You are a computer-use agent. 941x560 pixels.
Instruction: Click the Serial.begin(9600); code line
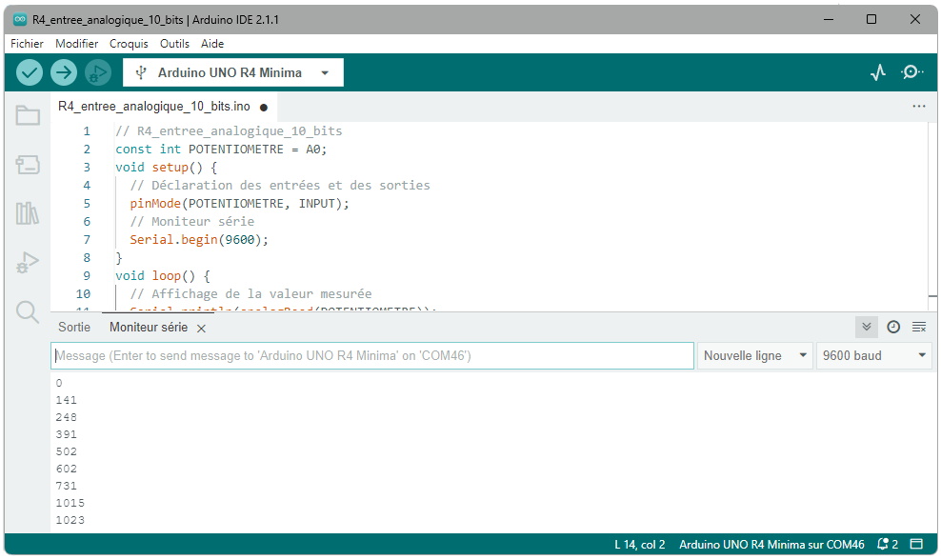(x=199, y=239)
